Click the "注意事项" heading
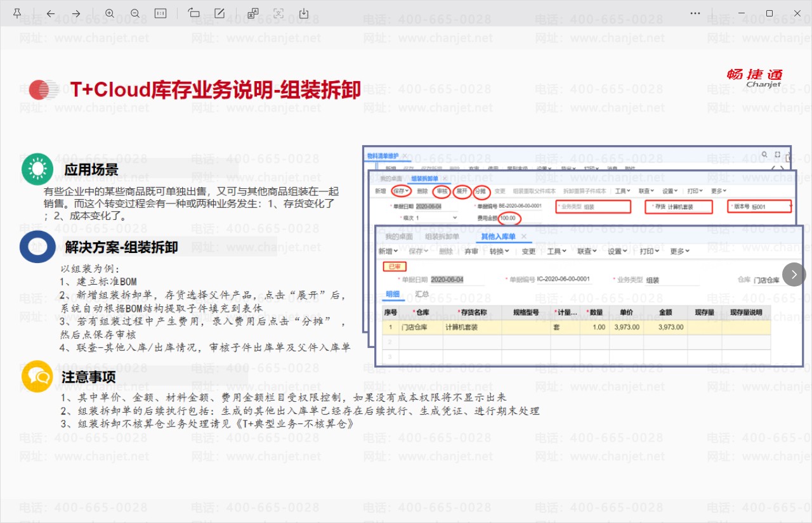The image size is (812, 523). point(89,377)
